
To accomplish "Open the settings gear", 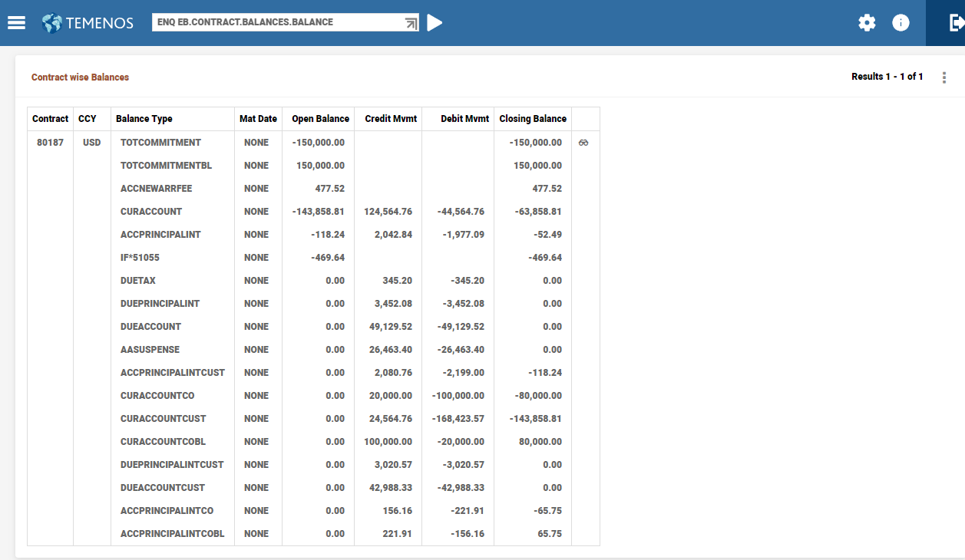I will 867,23.
